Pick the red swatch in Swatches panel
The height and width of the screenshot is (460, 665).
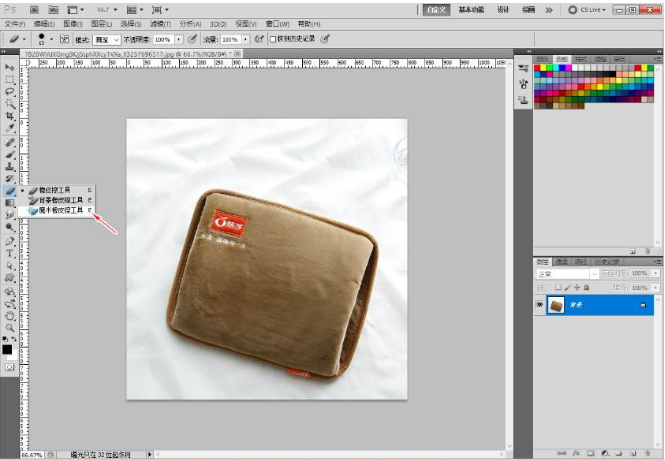tap(537, 68)
